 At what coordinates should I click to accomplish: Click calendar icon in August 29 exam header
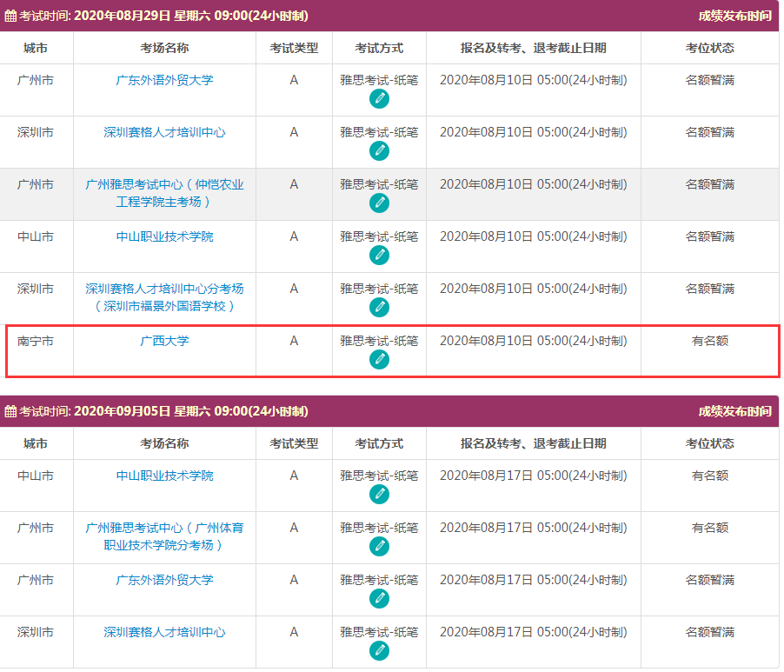tap(10, 16)
